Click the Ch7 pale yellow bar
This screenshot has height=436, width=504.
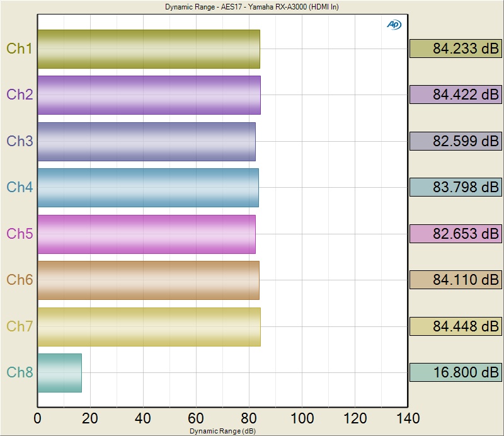coord(149,327)
